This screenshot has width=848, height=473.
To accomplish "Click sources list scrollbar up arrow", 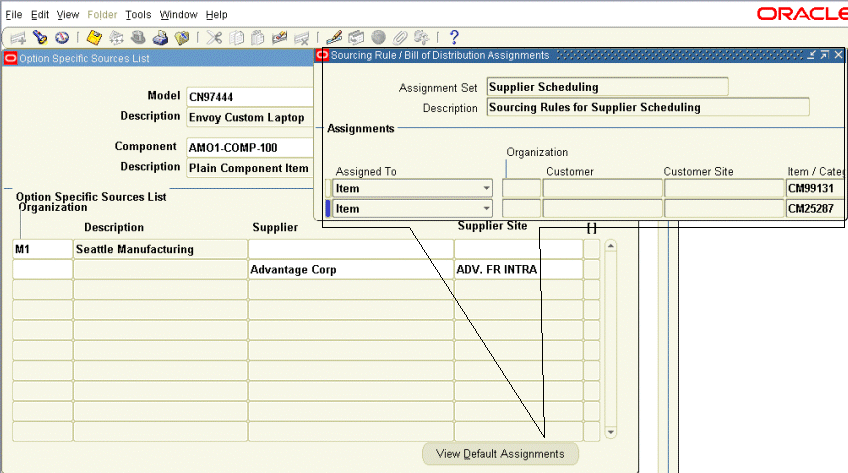I will pyautogui.click(x=611, y=246).
